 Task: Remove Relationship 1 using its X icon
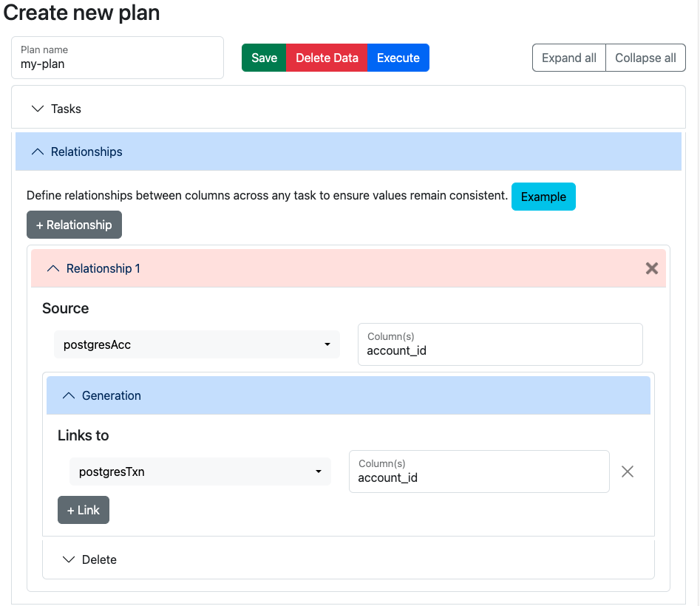pos(651,268)
